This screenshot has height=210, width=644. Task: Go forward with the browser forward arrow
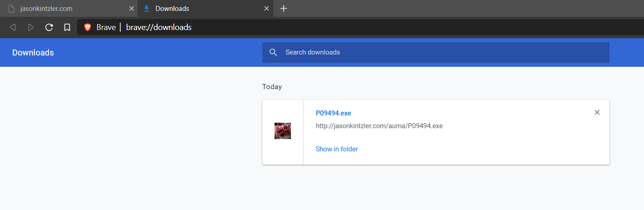tap(31, 27)
